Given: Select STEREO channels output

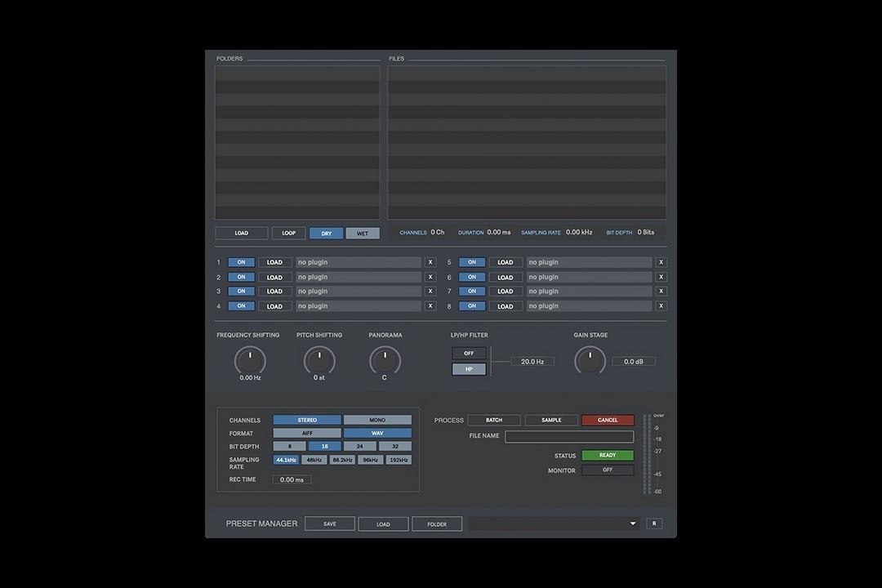Looking at the screenshot, I should 307,420.
